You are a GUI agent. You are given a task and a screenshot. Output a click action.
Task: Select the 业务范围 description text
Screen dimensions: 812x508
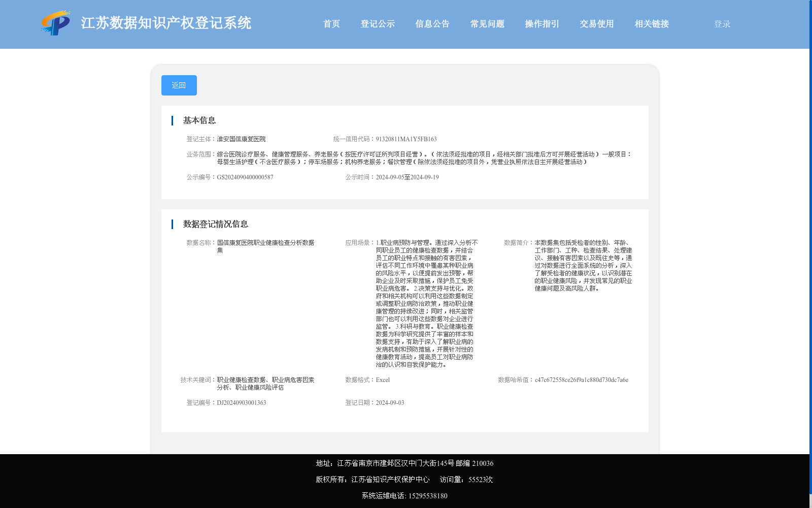(x=424, y=158)
